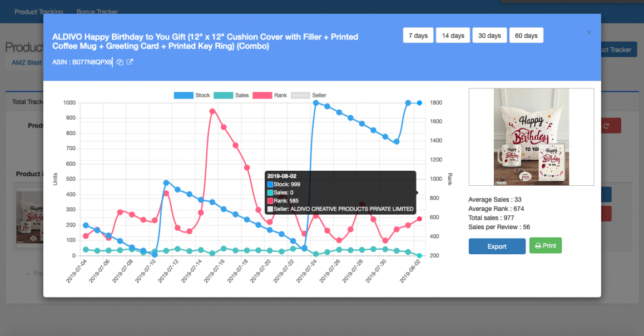This screenshot has height=336, width=644.
Task: Click the Sales per Review : 56 text
Action: coord(499,227)
